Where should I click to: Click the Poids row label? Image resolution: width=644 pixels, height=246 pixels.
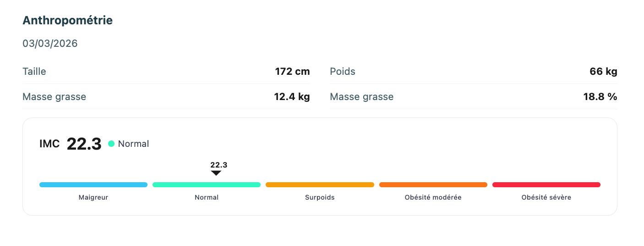coord(343,72)
